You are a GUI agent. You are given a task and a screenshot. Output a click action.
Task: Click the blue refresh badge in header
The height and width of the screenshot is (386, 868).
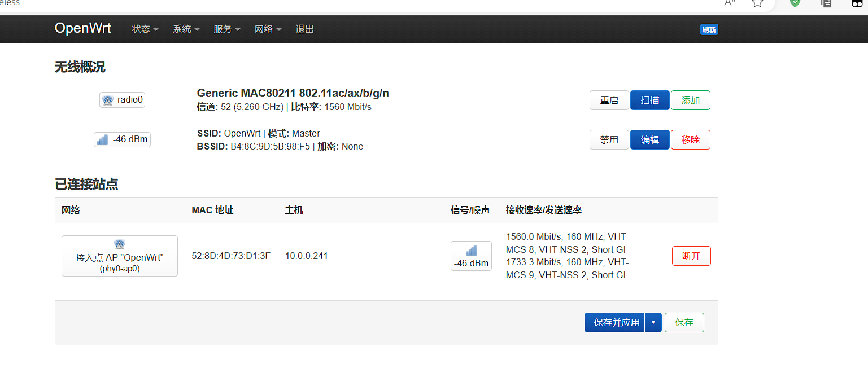(x=709, y=29)
